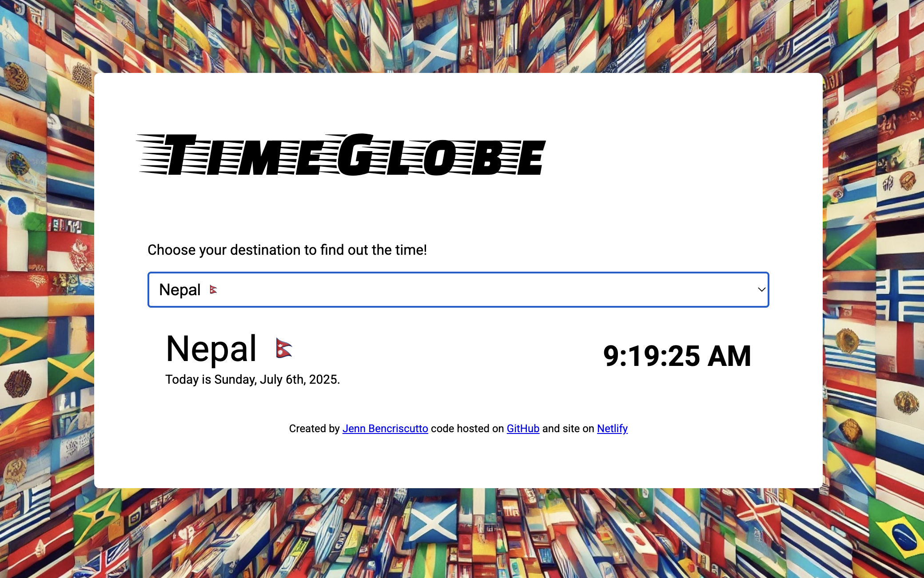The width and height of the screenshot is (924, 578).
Task: Click the 9:19:25 AM time display
Action: point(677,355)
